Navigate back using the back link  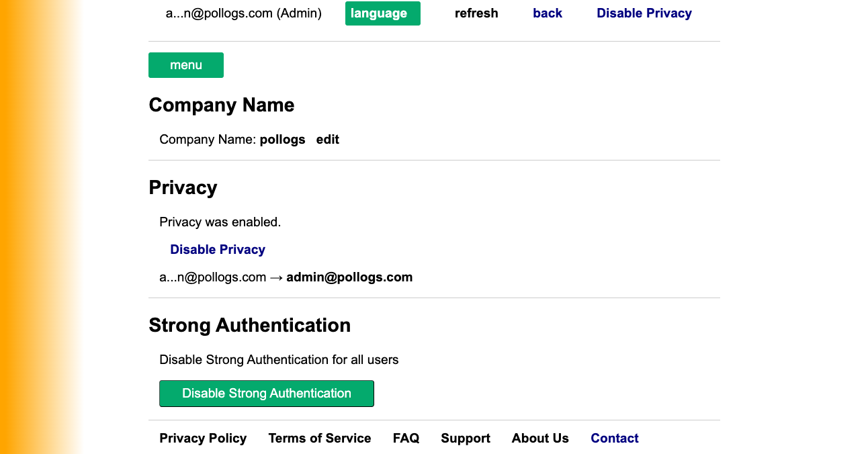coord(548,13)
